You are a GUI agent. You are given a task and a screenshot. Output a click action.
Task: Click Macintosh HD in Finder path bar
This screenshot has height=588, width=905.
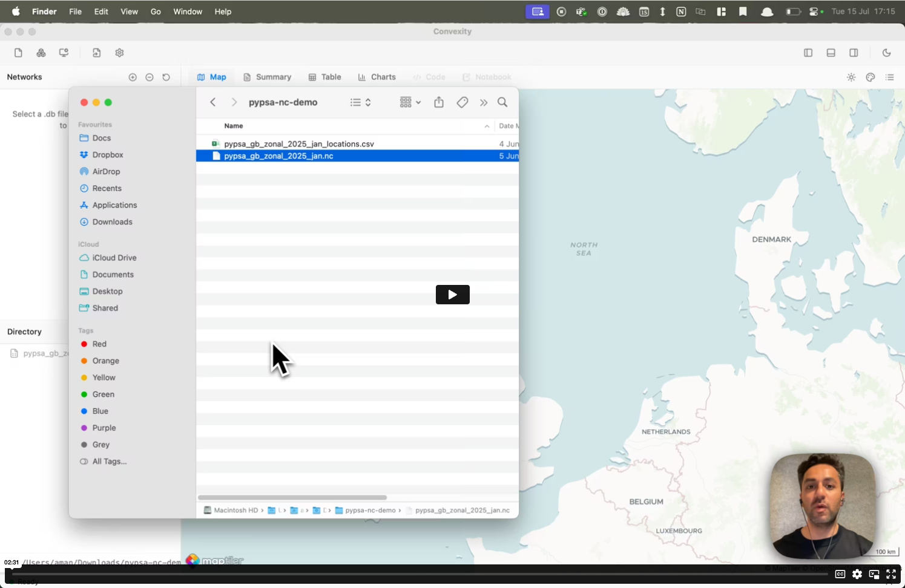click(231, 511)
